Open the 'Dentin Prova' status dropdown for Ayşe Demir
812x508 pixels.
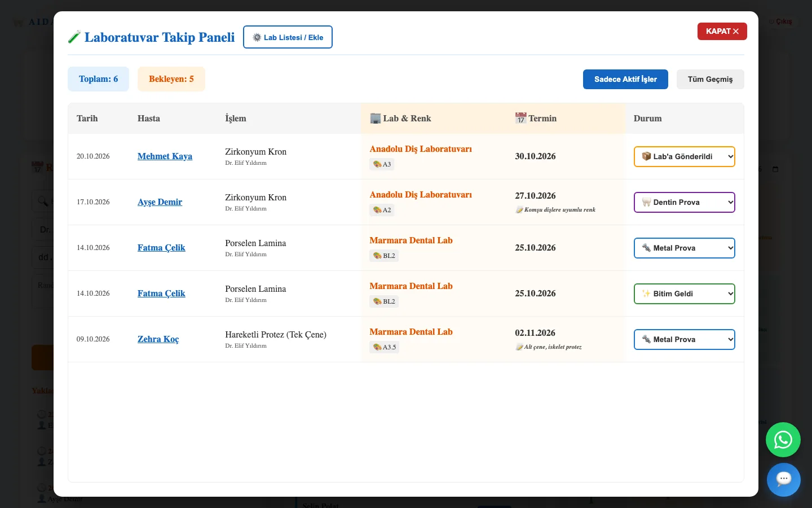[x=685, y=202]
